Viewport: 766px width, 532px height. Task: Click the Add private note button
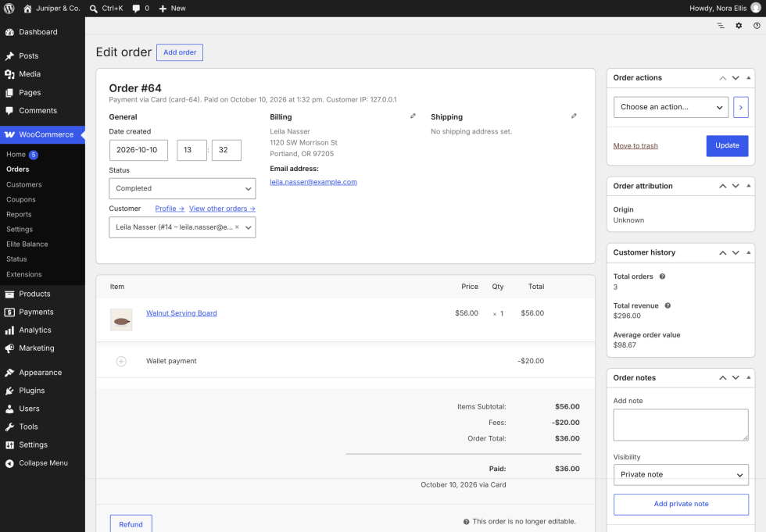click(681, 504)
